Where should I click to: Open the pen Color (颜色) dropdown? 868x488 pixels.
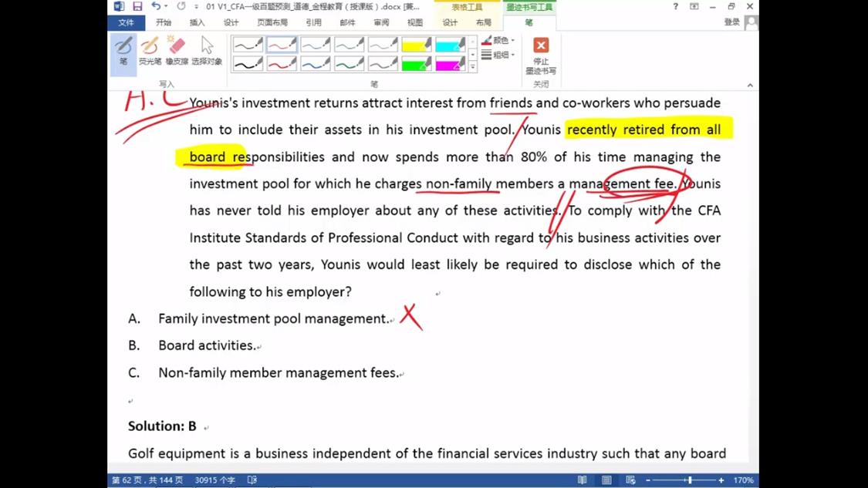[498, 40]
